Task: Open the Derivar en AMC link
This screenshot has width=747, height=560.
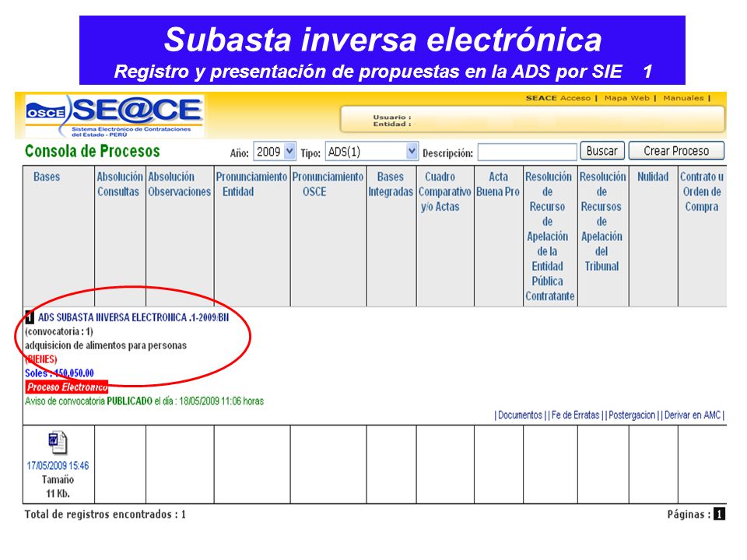Action: (x=693, y=415)
